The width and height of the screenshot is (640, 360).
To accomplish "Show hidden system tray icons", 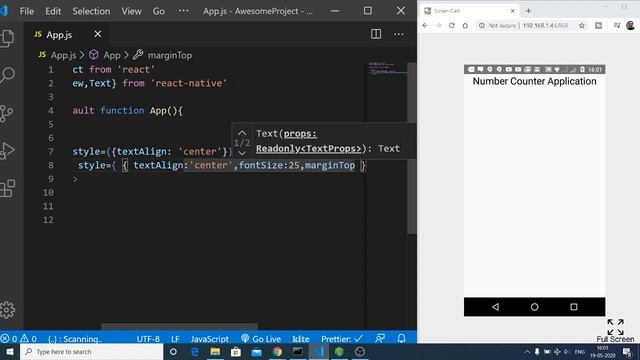I will 527,351.
